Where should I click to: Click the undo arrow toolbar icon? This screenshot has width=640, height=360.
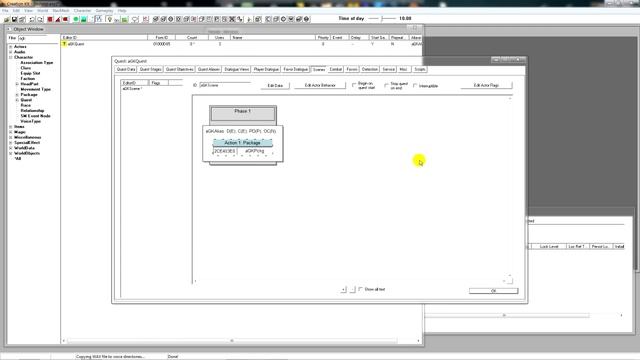tap(32, 19)
